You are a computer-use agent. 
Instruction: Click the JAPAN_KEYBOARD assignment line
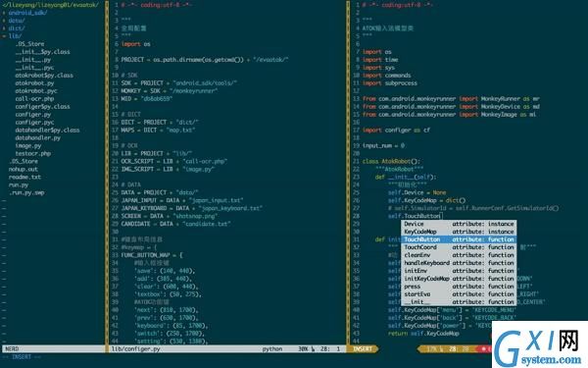click(192, 208)
